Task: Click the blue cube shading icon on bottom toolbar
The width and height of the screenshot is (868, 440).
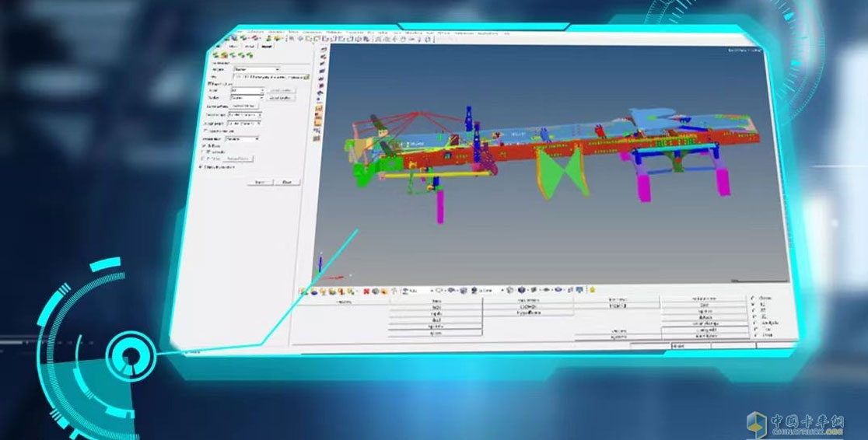Action: coord(521,290)
